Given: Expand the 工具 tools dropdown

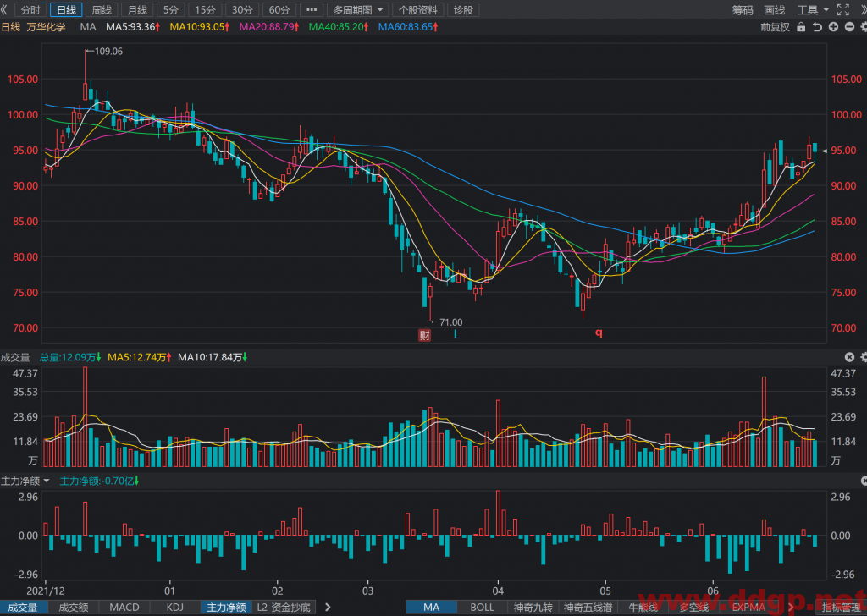Looking at the screenshot, I should tap(813, 10).
